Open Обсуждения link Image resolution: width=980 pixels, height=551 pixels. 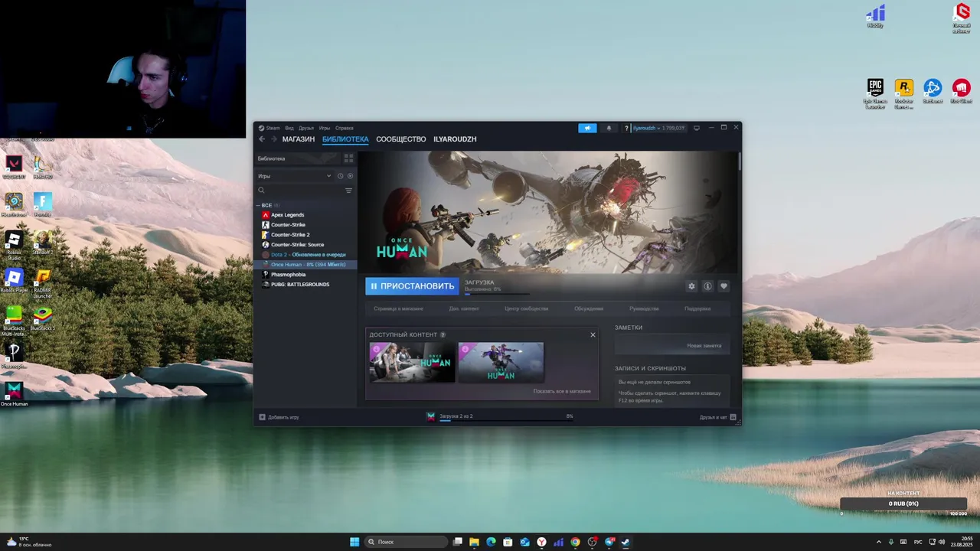click(589, 308)
